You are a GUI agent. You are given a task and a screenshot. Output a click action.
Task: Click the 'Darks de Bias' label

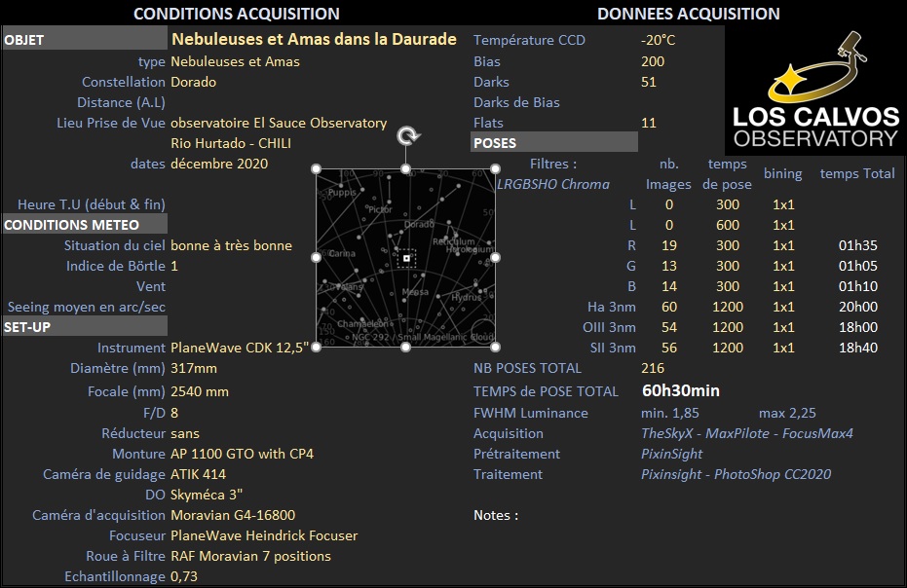tap(516, 102)
